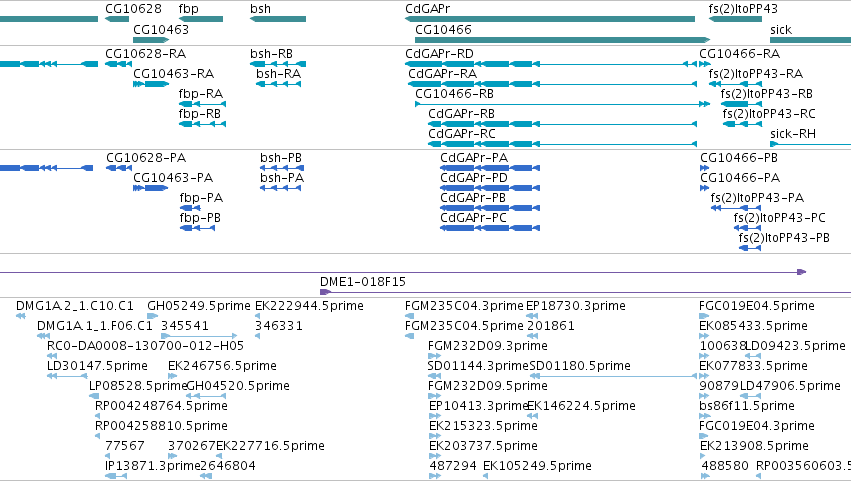Select the bsh gene feature

(278, 19)
